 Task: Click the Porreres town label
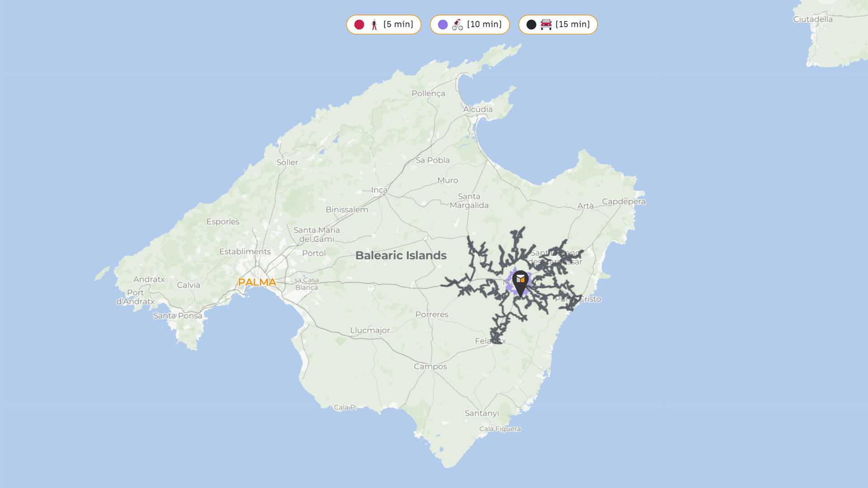coord(432,315)
